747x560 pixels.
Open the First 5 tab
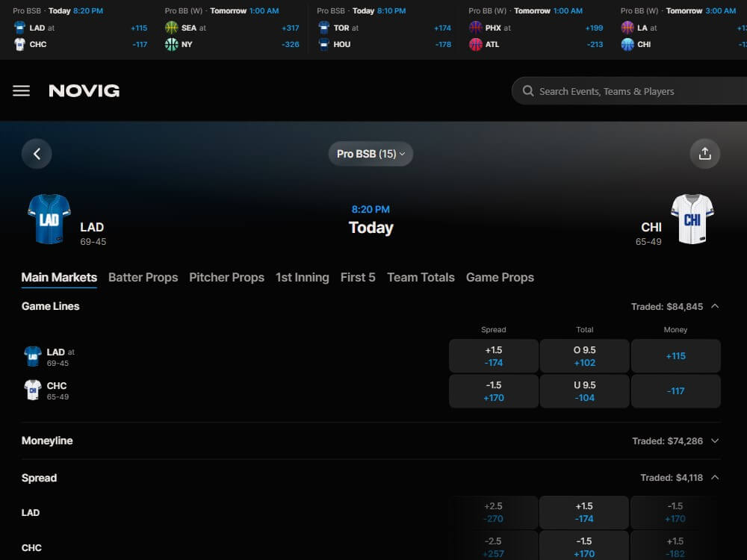coord(358,277)
